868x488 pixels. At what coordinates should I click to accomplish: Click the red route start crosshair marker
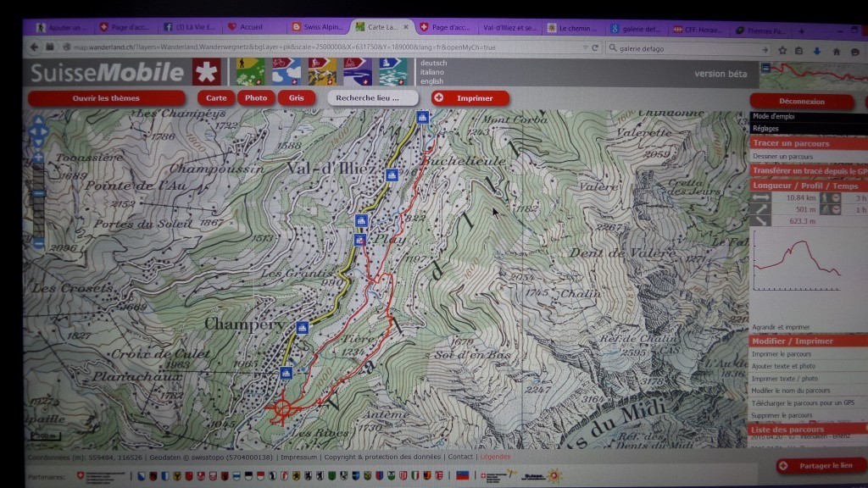283,409
